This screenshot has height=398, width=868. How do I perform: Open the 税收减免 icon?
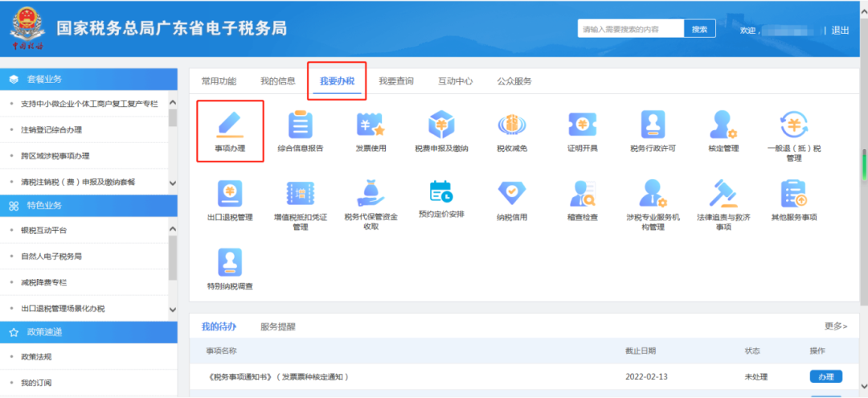pos(512,124)
